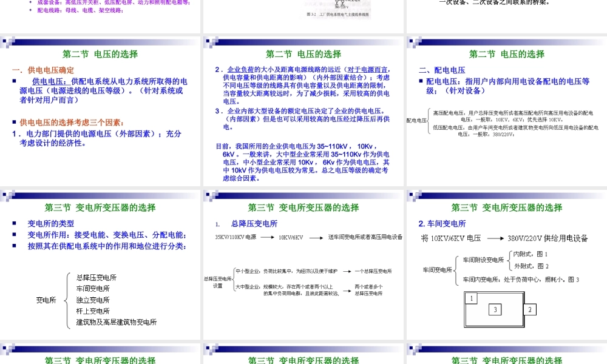Expand the "车间附设变电所" brace options
The image size is (607, 364).
(509, 260)
